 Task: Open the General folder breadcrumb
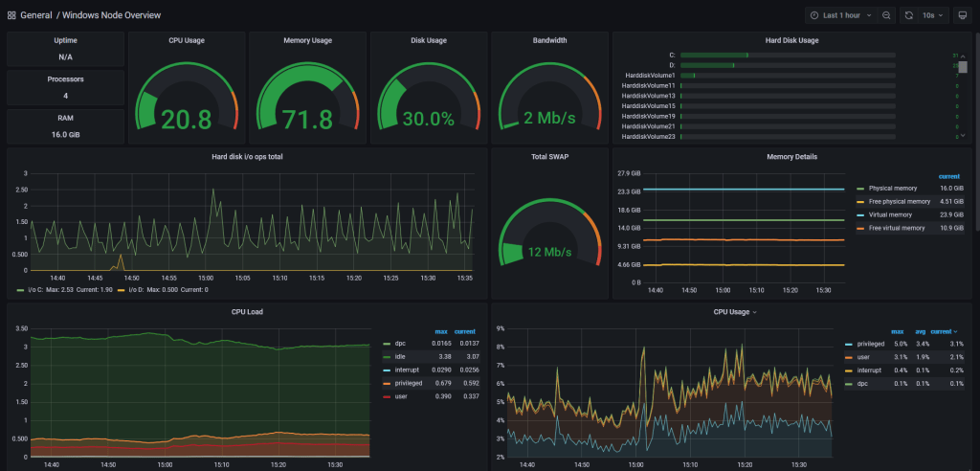[36, 15]
